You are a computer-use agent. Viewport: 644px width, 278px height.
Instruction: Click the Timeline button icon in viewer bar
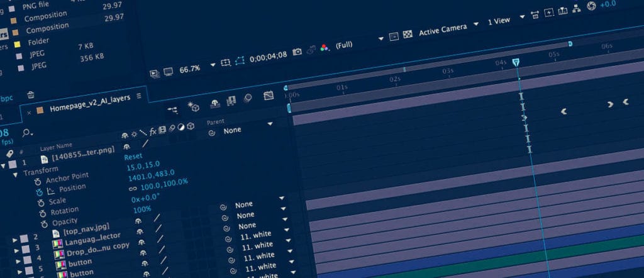click(562, 11)
